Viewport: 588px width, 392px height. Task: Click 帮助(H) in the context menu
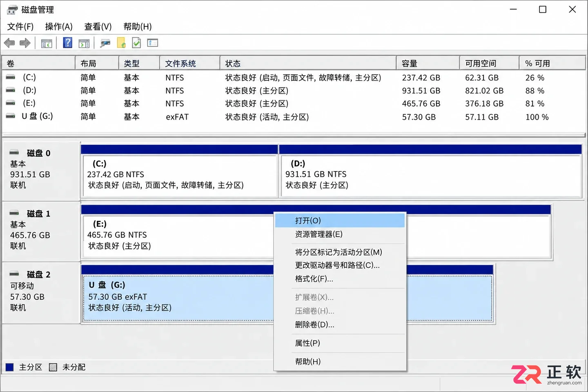click(x=340, y=361)
